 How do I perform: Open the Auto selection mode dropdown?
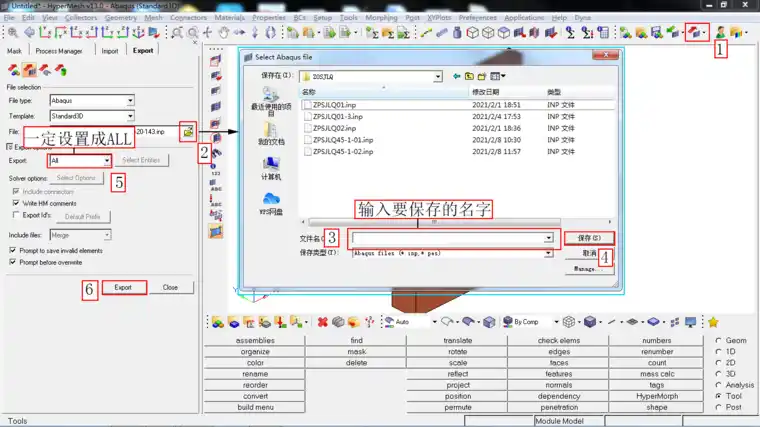pyautogui.click(x=434, y=322)
